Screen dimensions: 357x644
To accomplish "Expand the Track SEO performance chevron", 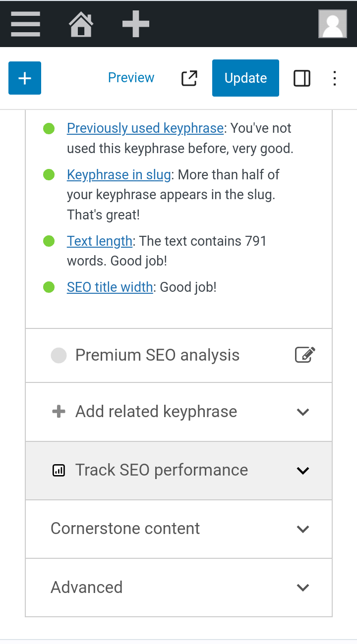I will [302, 471].
